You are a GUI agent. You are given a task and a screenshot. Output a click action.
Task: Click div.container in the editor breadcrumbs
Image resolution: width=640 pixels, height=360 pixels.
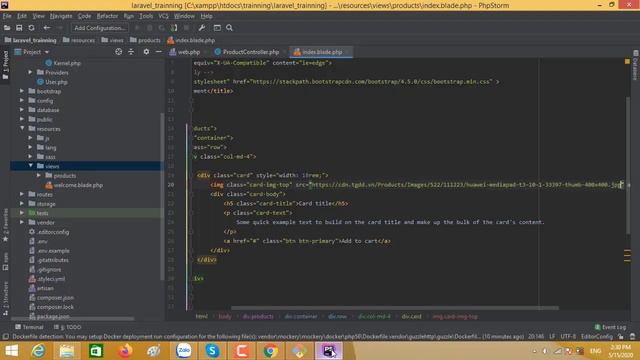[x=301, y=316]
